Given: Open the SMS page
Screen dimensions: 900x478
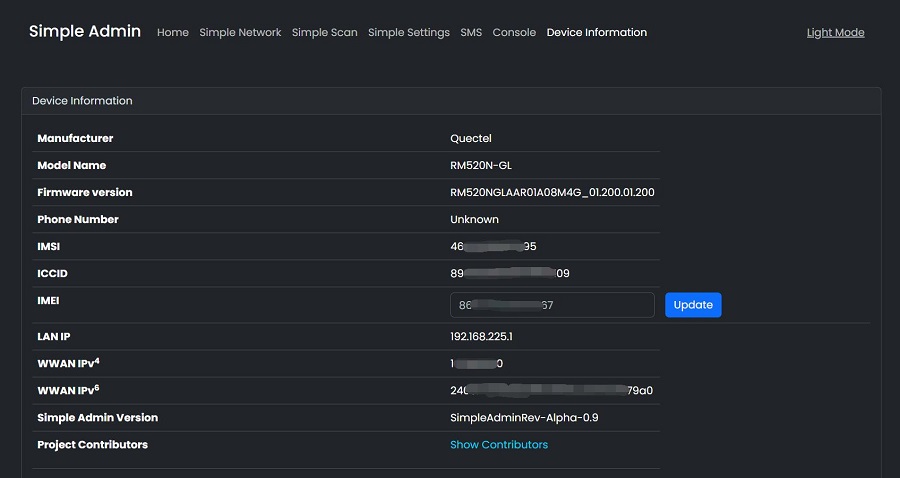Looking at the screenshot, I should click(x=471, y=33).
